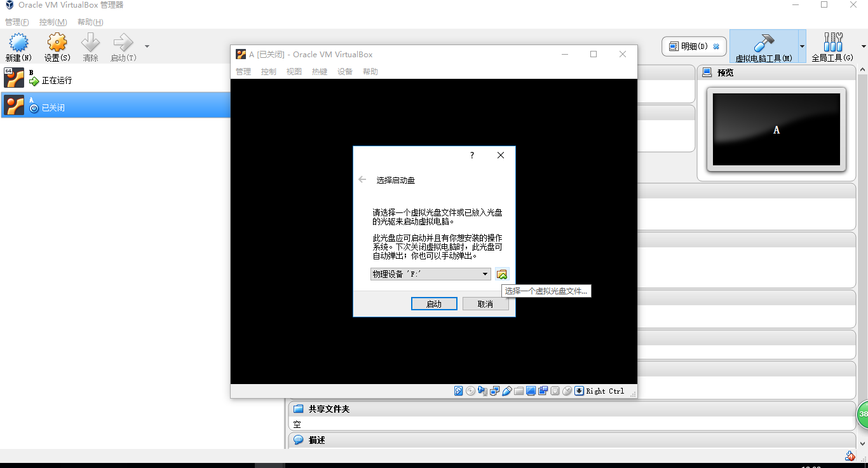868x468 pixels.
Task: Click the Discard (清除) toolbar icon
Action: coord(90,43)
